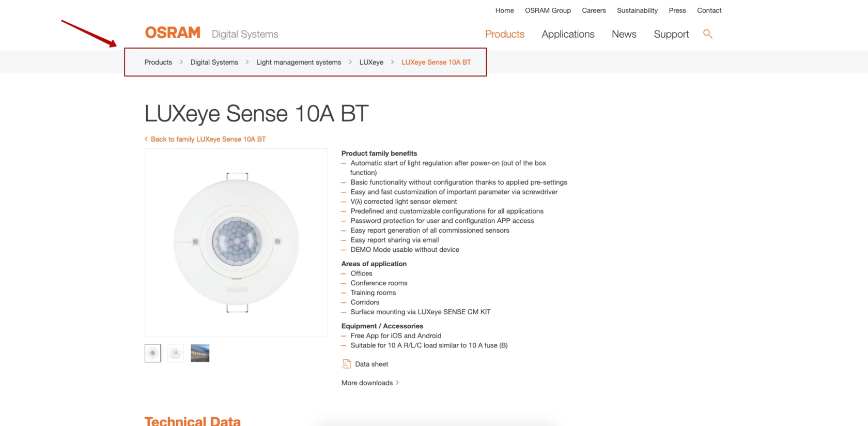Screen dimensions: 868x426
Task: Click the OSRAM logo
Action: coord(173,33)
